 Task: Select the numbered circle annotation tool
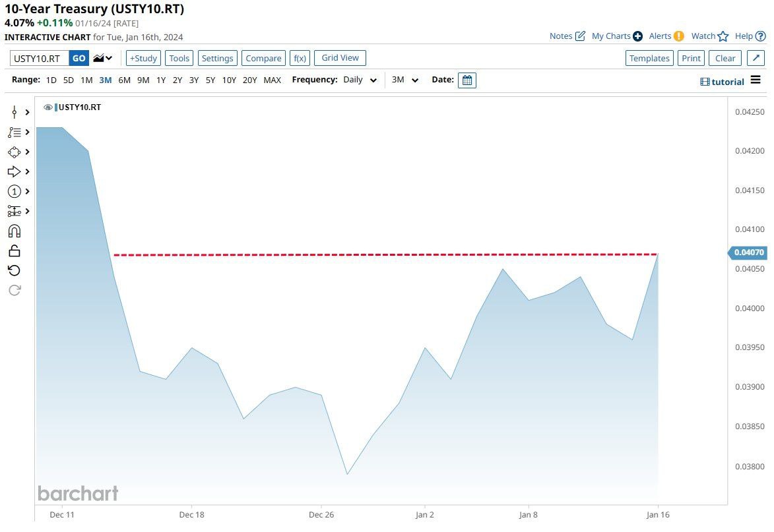click(15, 191)
